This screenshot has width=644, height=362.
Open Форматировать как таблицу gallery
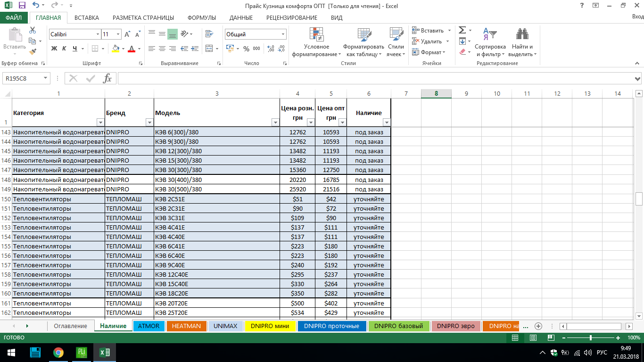(x=363, y=42)
